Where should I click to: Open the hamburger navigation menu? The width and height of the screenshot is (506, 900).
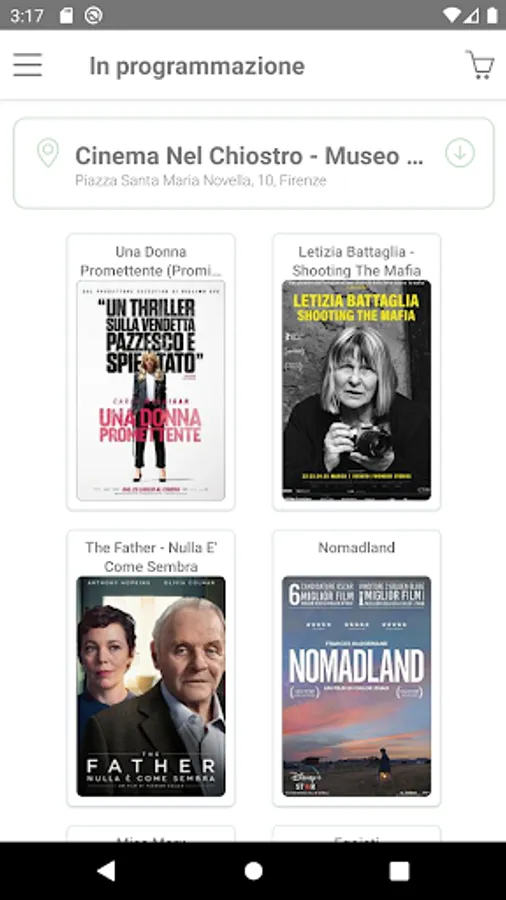pyautogui.click(x=28, y=65)
